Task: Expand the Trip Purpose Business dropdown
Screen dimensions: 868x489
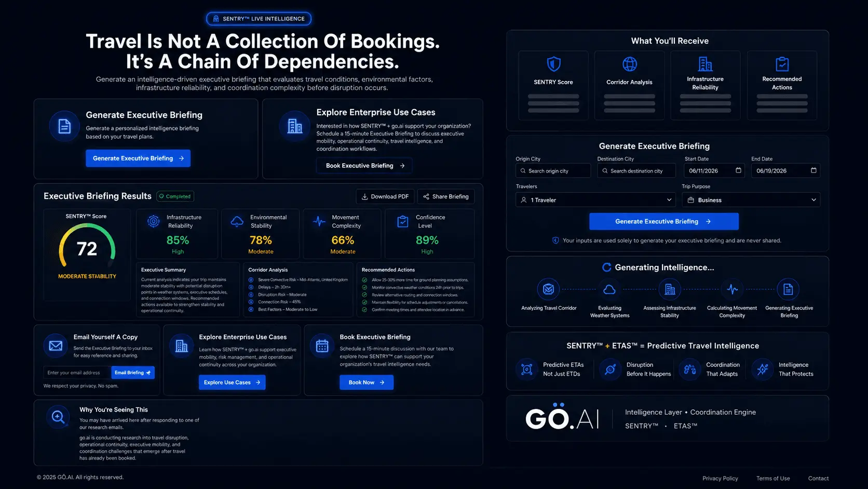Action: click(x=751, y=200)
